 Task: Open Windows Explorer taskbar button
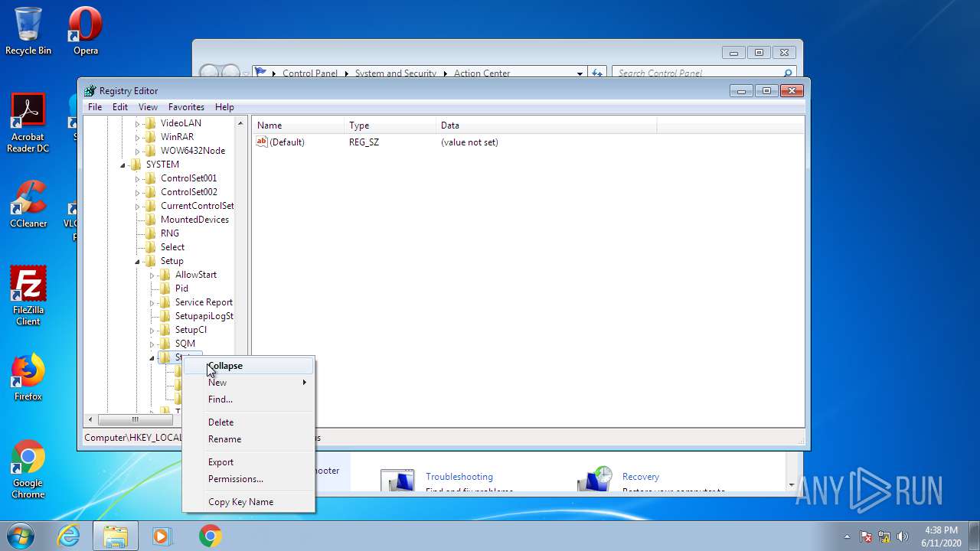116,536
